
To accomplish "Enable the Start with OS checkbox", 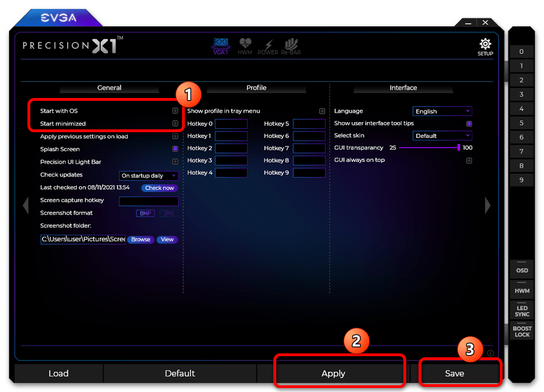I will [x=175, y=111].
